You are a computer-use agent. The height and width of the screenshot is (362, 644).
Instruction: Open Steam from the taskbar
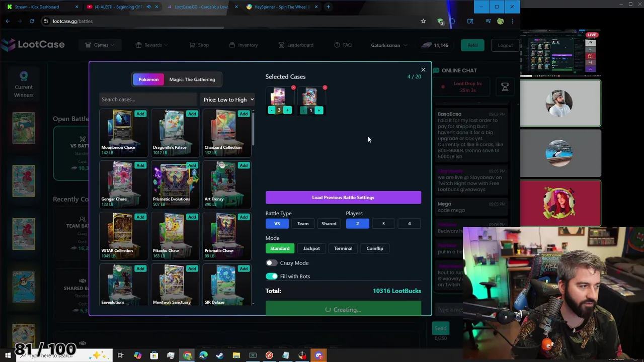220,355
